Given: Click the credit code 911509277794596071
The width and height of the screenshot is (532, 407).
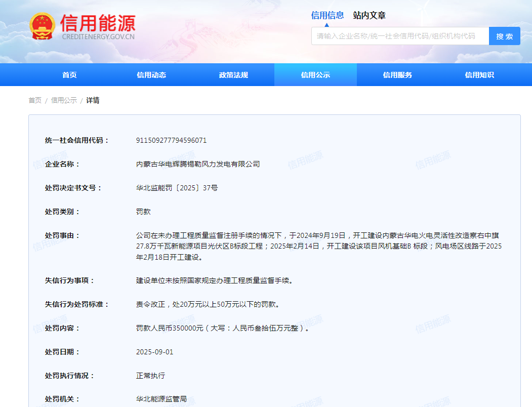Looking at the screenshot, I should (x=171, y=140).
